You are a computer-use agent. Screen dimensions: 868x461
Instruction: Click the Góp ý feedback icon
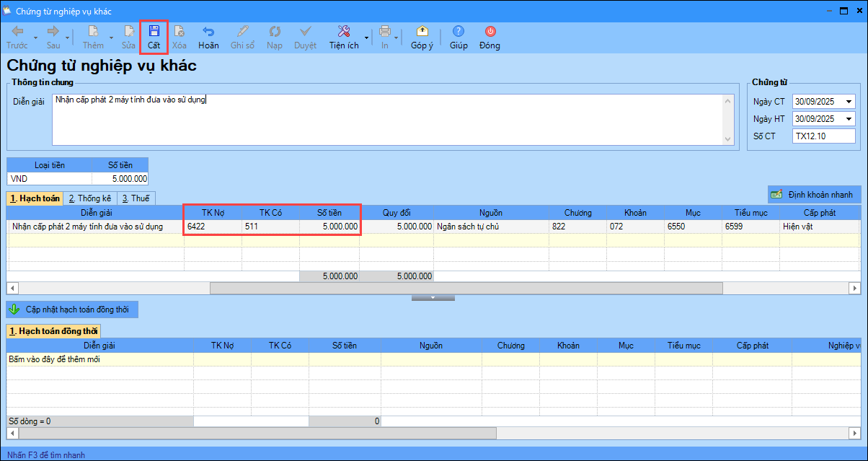click(422, 32)
